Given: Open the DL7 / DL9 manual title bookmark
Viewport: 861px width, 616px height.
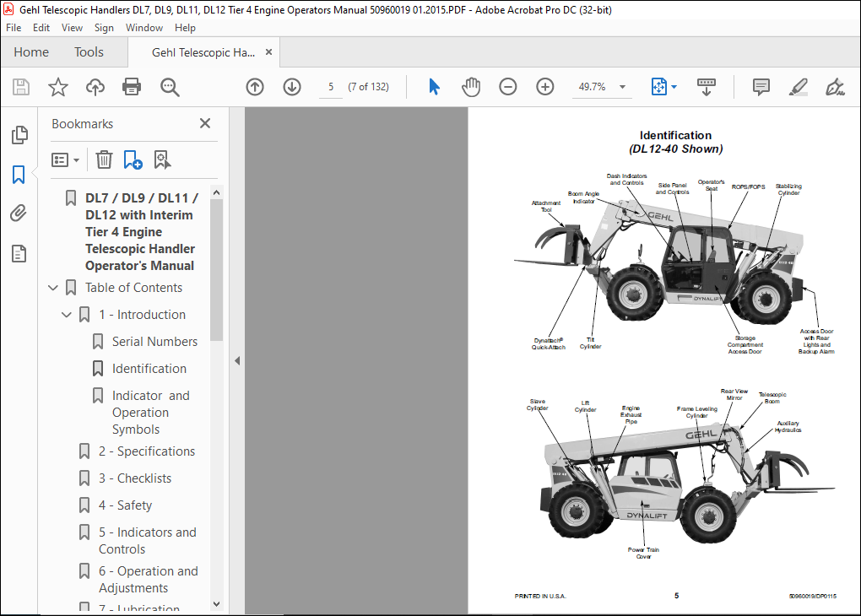Looking at the screenshot, I should tap(141, 232).
